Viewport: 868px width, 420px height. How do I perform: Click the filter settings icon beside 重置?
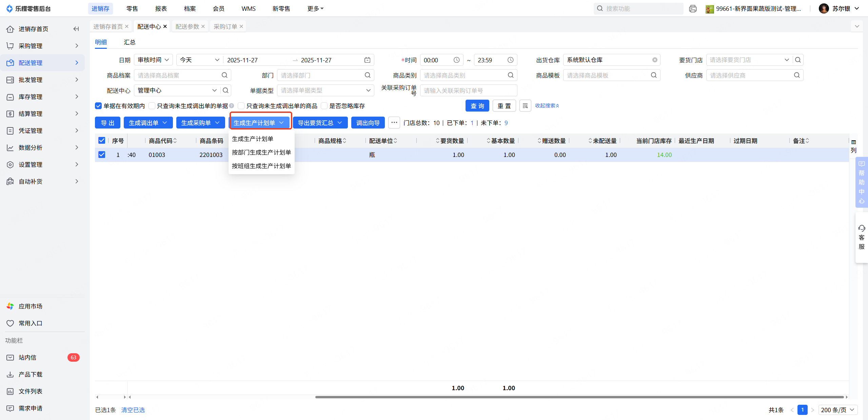pyautogui.click(x=525, y=106)
